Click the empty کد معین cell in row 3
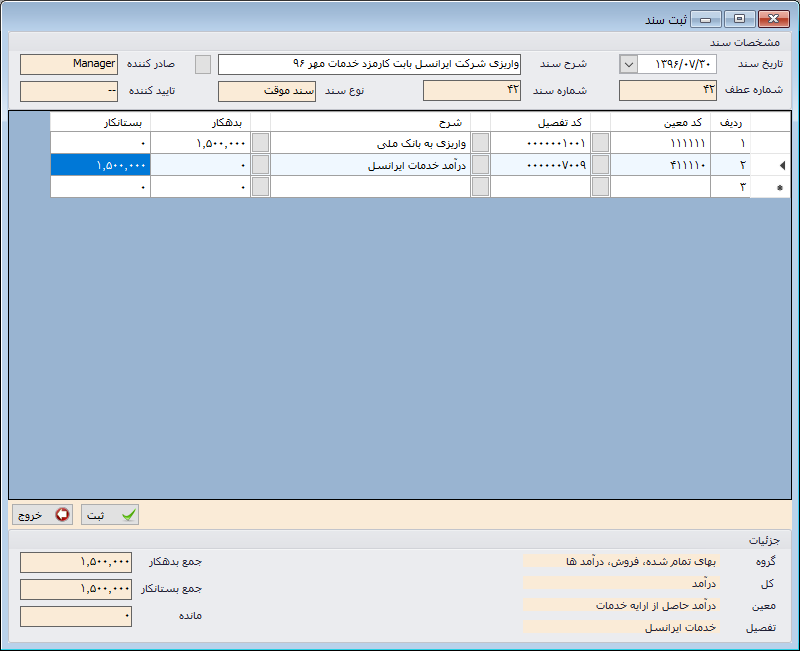This screenshot has width=800, height=651. click(x=660, y=187)
